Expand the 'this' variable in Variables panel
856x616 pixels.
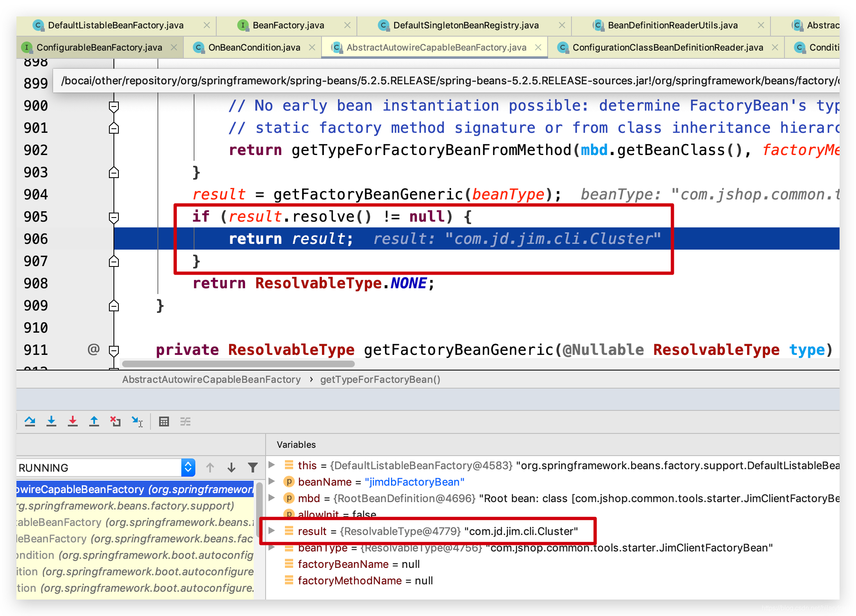[272, 465]
